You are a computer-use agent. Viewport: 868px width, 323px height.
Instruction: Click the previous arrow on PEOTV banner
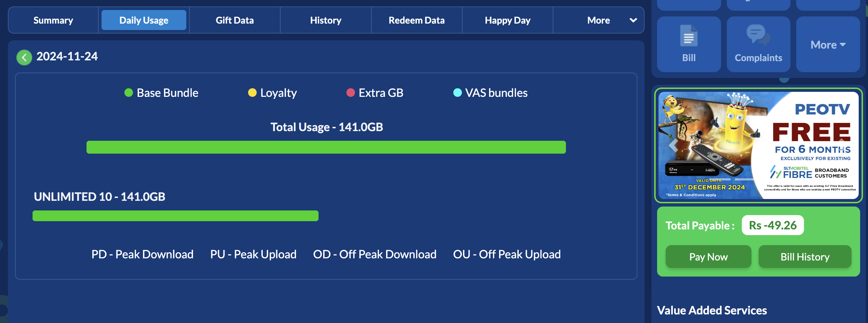[x=674, y=145]
